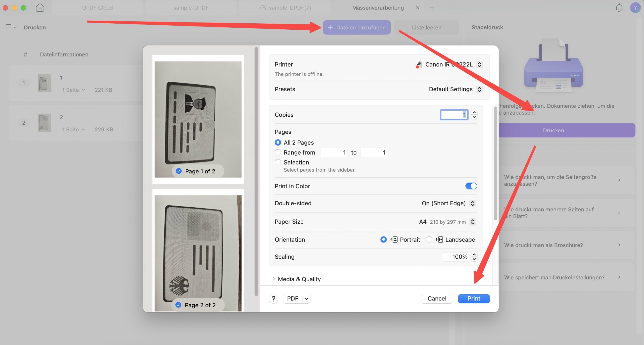Toggle Print in Color switch

(x=471, y=186)
